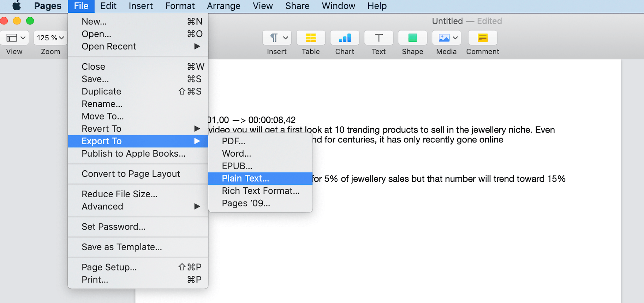This screenshot has width=644, height=303.
Task: Choose Page Setup...
Action: [x=138, y=267]
